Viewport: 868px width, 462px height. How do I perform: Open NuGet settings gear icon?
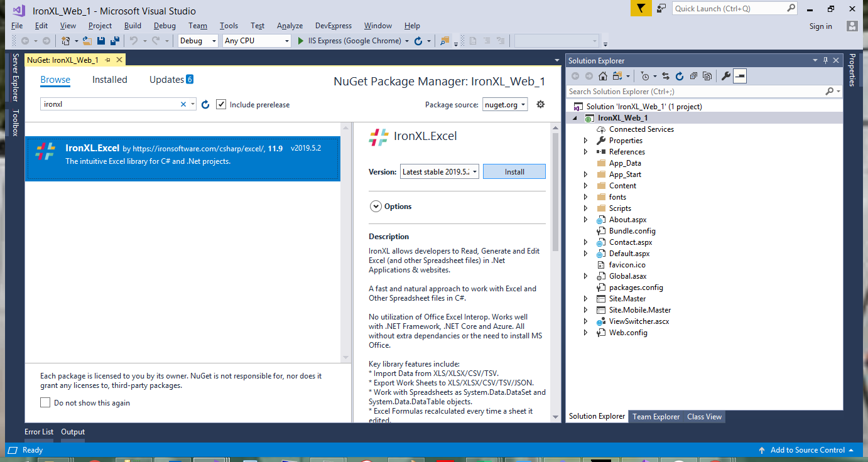point(540,104)
